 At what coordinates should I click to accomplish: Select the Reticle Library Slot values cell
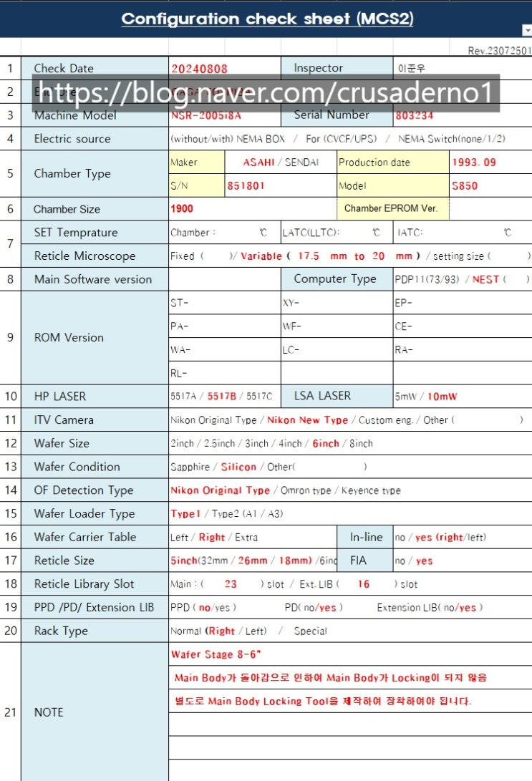[x=350, y=583]
